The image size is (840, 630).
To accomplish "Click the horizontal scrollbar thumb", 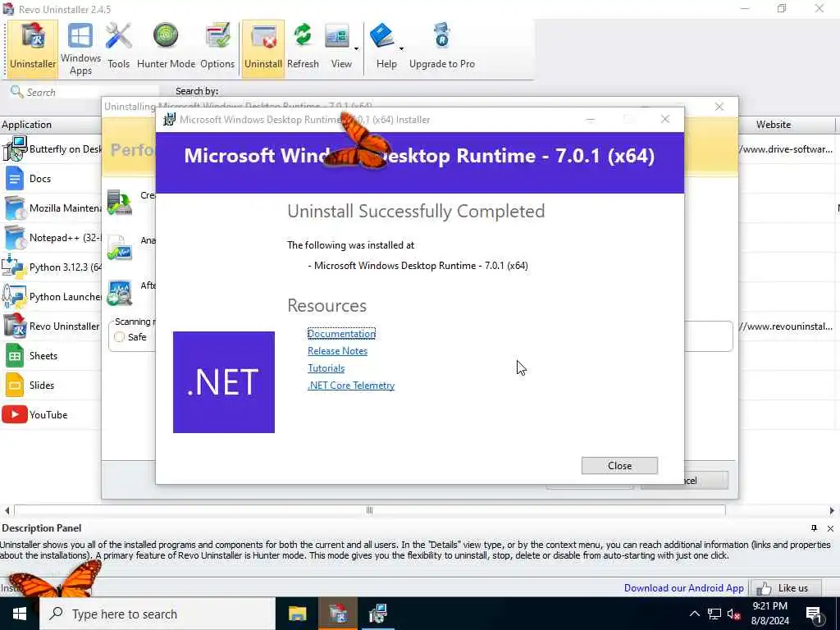I will coord(370,510).
